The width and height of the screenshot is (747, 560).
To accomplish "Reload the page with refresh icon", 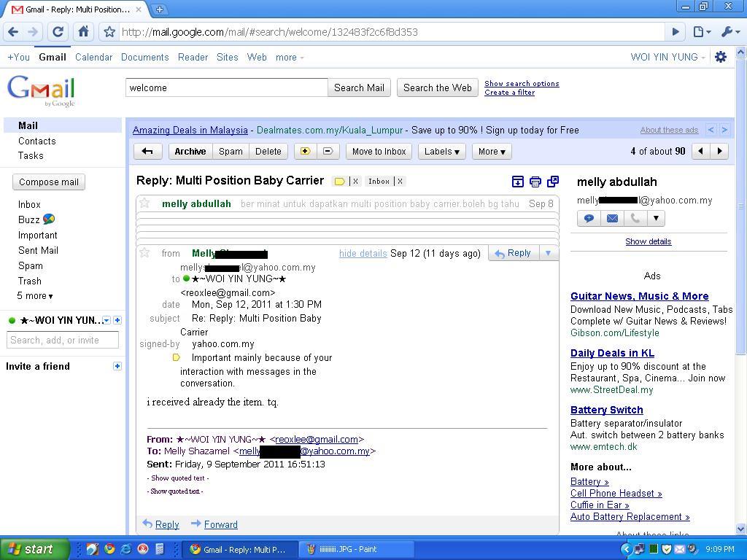I will (x=58, y=32).
